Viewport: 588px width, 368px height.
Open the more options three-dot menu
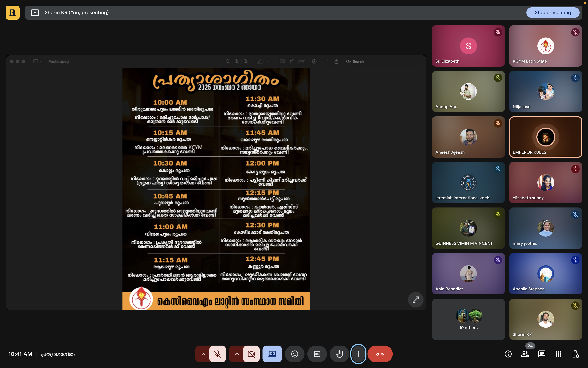[x=358, y=354]
